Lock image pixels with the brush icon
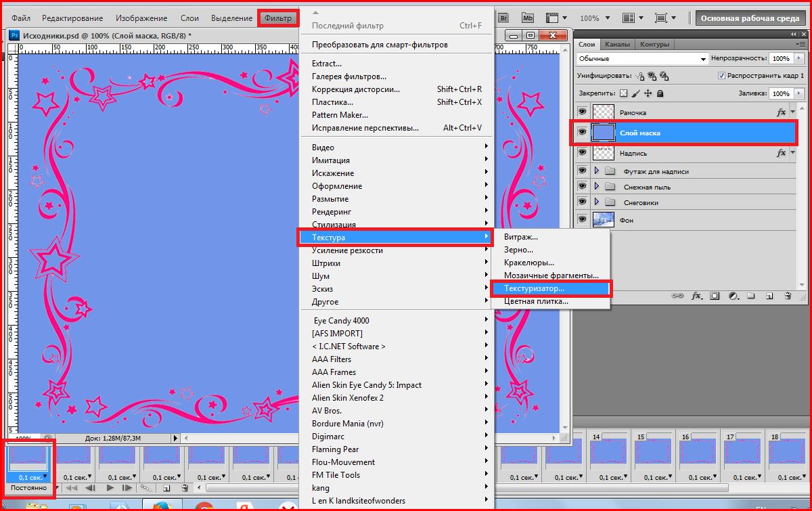Viewport: 812px width, 511px height. click(635, 93)
